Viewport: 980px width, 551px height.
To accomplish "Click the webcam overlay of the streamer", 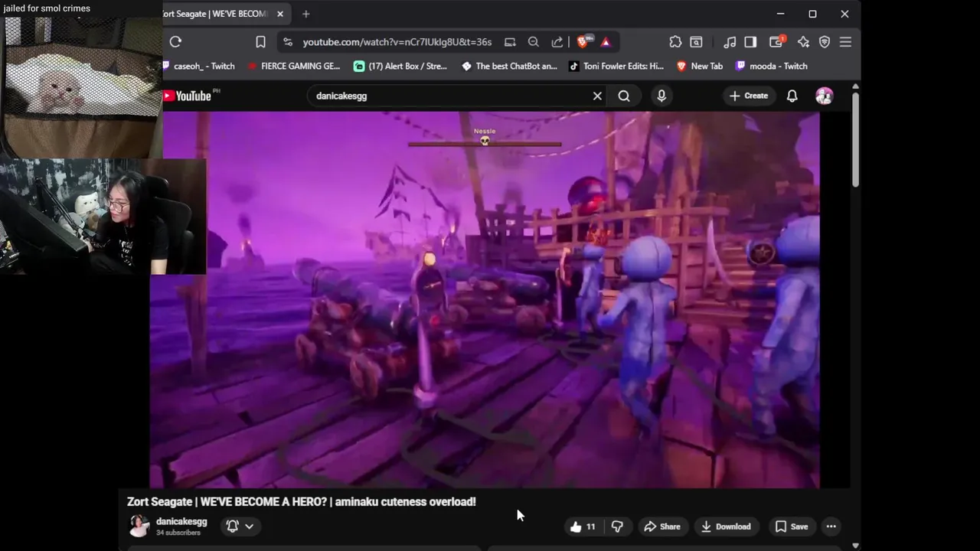I will [x=103, y=216].
